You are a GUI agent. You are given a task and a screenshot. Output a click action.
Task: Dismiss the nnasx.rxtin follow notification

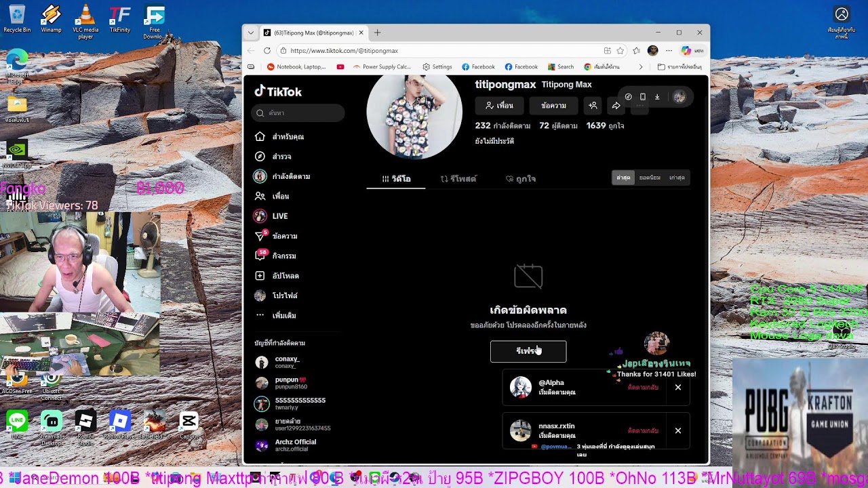click(678, 430)
